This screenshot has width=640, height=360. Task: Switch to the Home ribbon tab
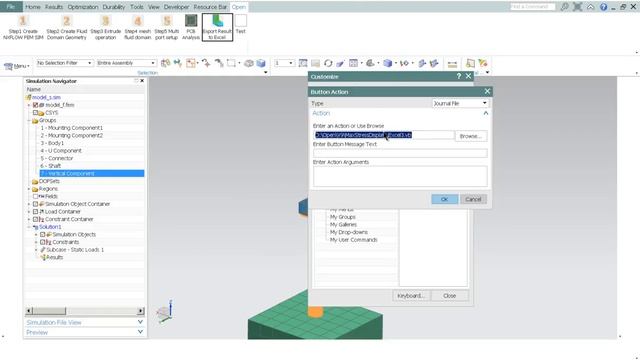tap(33, 7)
